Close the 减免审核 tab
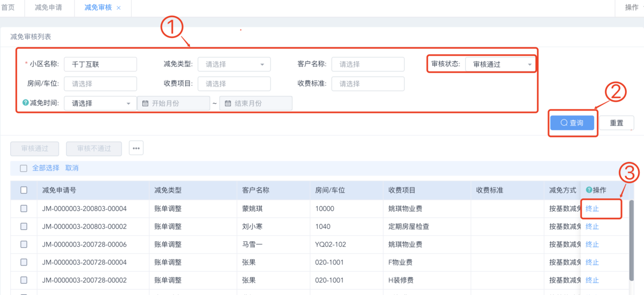This screenshot has height=295, width=644. click(x=119, y=8)
